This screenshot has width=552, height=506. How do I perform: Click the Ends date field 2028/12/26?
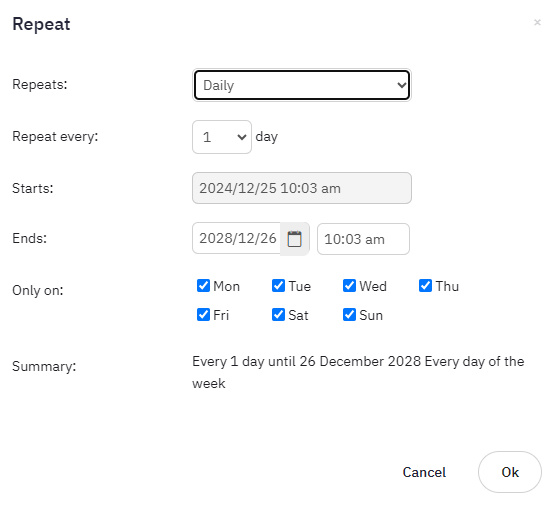(237, 238)
